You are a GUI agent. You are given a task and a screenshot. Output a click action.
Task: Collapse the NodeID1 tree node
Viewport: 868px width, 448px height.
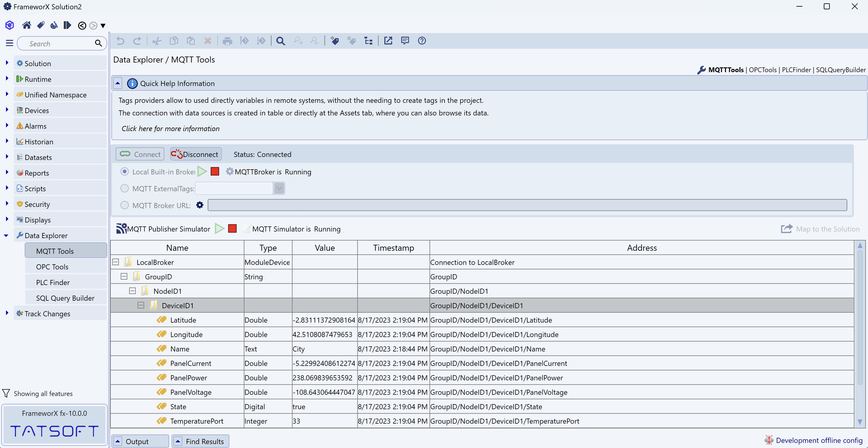point(132,291)
